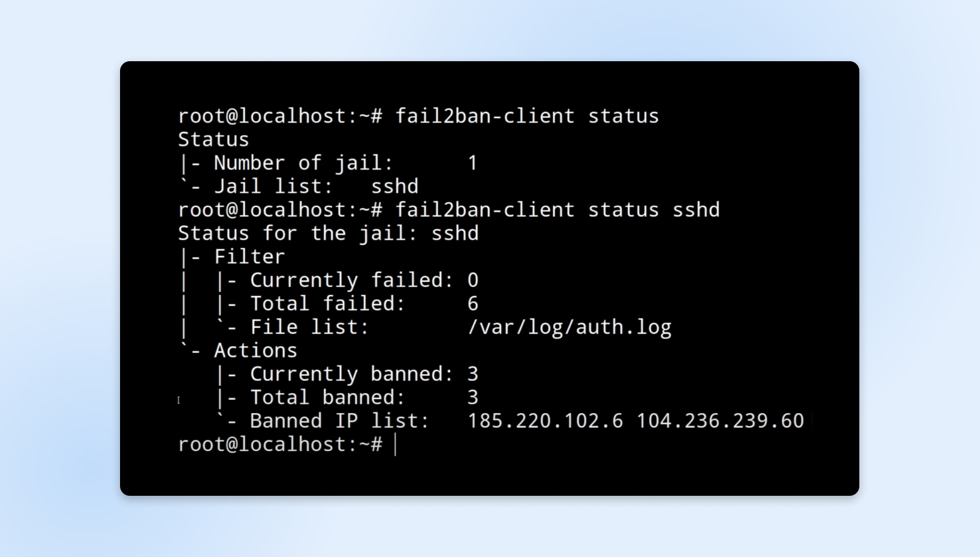The image size is (980, 557).
Task: Click the Actions node in the status tree
Action: coord(255,351)
